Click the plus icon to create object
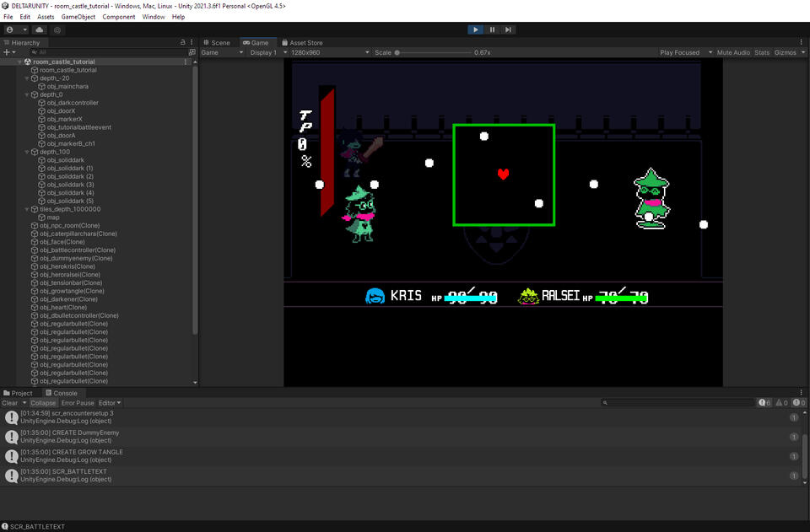 click(x=8, y=52)
